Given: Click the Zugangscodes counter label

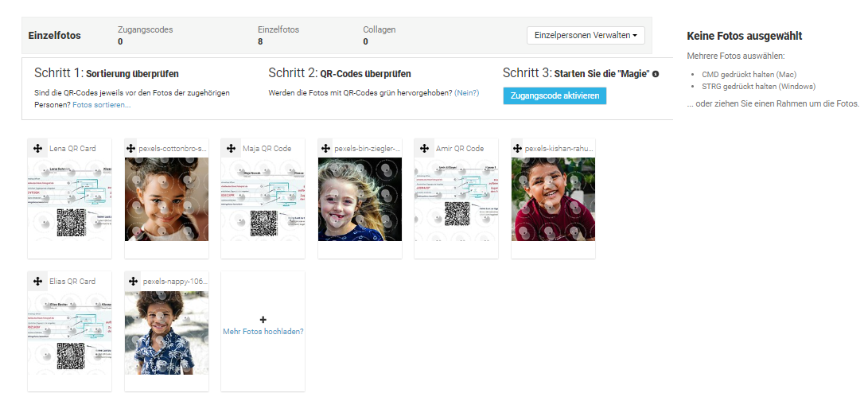Looking at the screenshot, I should click(x=145, y=30).
